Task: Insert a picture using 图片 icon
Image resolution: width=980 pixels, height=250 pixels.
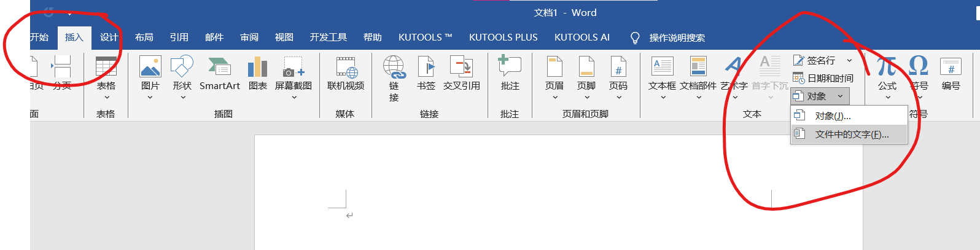Action: tap(150, 66)
